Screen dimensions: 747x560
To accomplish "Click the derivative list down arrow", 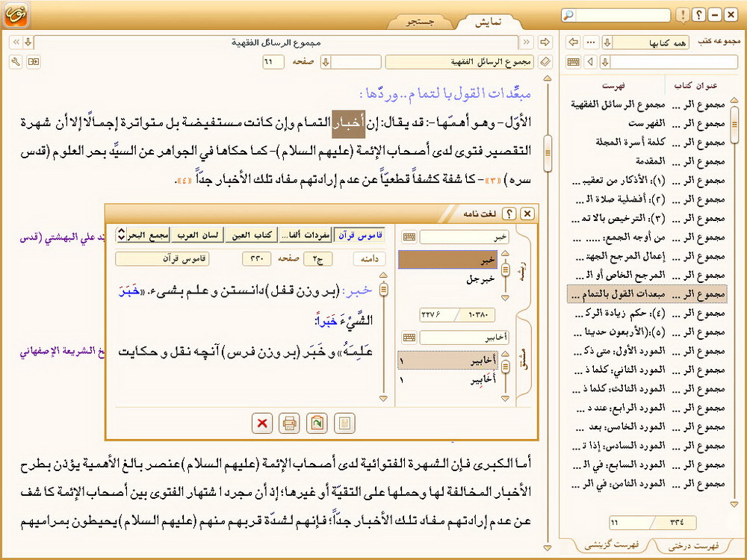I will point(506,399).
